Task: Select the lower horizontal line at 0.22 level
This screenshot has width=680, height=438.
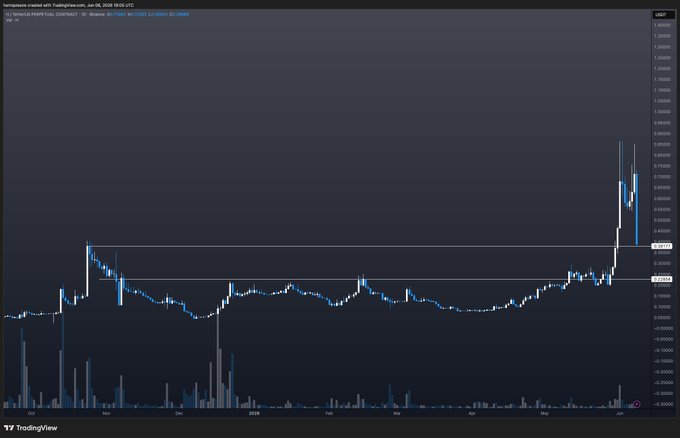Action: click(376, 279)
